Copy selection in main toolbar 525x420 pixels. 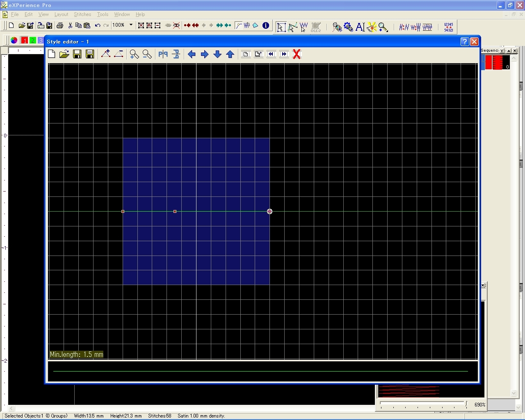coord(78,25)
